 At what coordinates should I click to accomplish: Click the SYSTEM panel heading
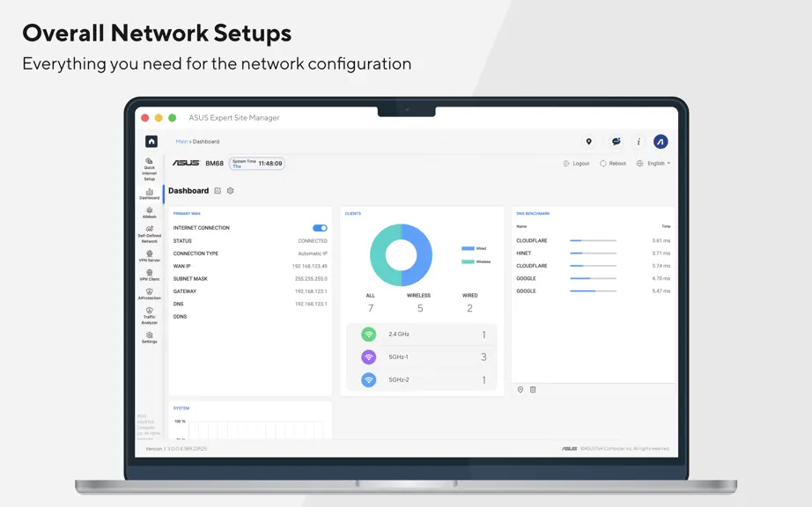point(181,408)
